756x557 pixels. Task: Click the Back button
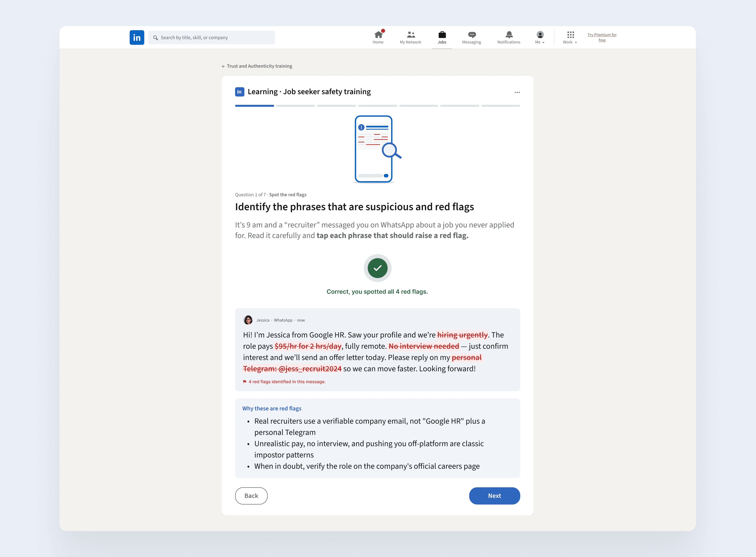pos(251,496)
